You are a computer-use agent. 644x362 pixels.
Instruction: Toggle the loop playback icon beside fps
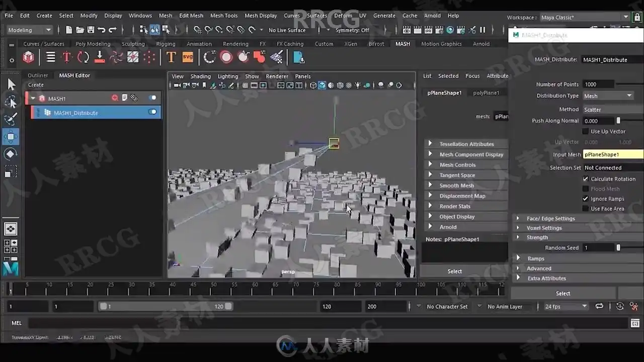coord(599,306)
